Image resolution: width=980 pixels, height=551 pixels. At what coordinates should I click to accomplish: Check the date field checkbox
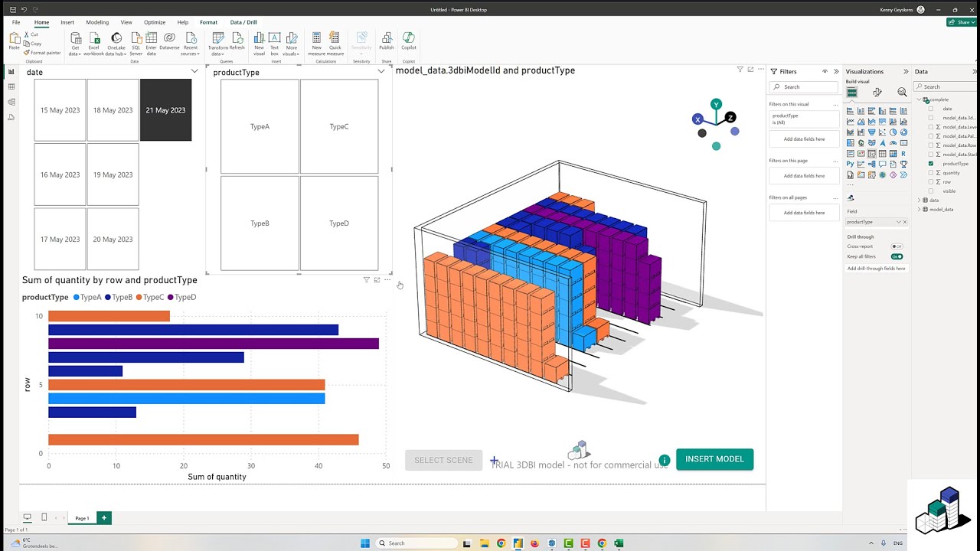pos(931,109)
